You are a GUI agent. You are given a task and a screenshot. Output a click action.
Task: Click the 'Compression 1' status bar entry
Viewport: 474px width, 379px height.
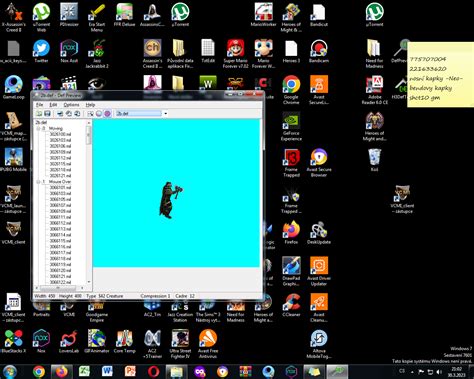tap(155, 296)
